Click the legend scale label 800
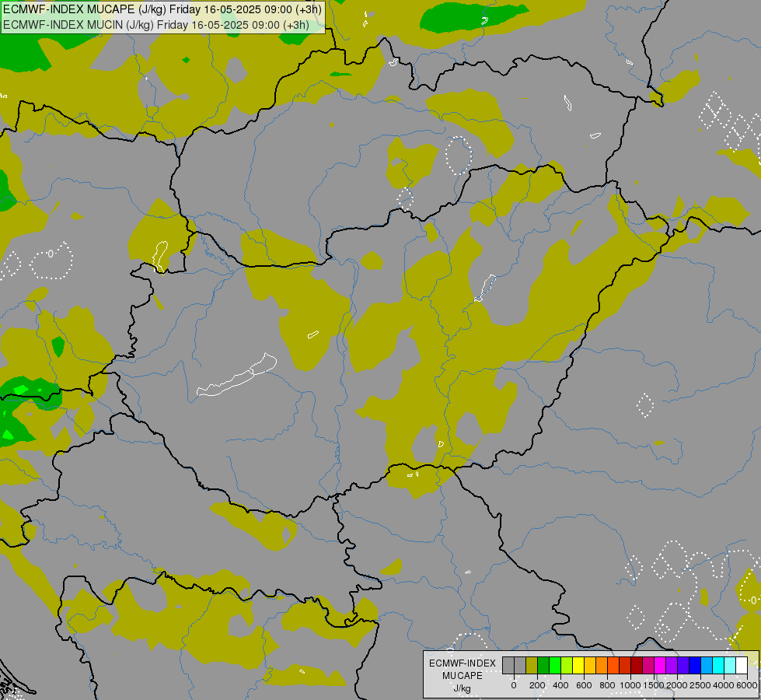This screenshot has width=761, height=700. (x=607, y=685)
